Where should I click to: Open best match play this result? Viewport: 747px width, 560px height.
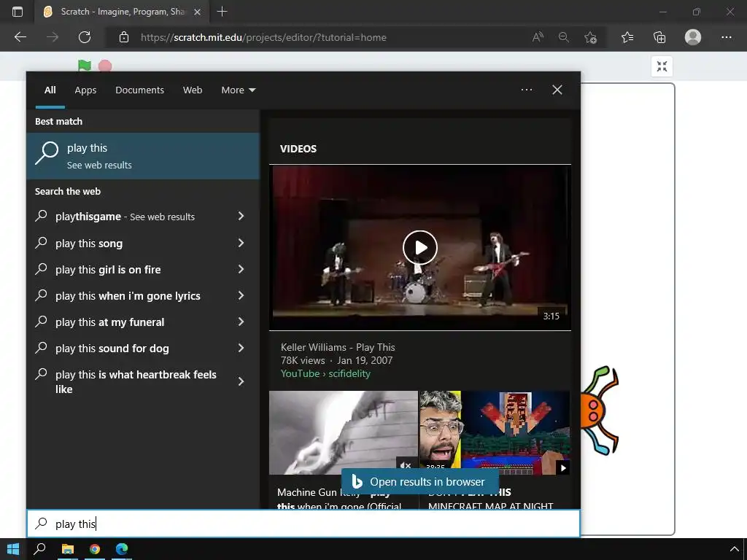point(143,156)
